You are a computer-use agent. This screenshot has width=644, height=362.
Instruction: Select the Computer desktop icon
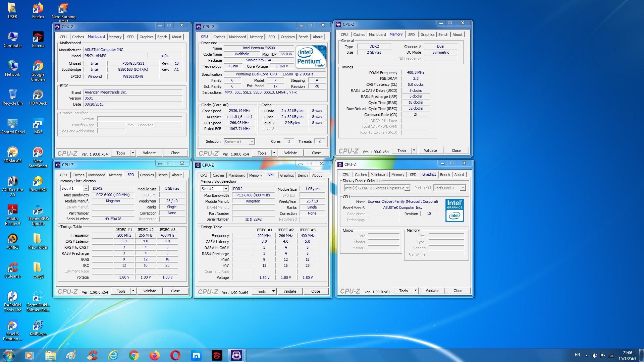(12, 40)
